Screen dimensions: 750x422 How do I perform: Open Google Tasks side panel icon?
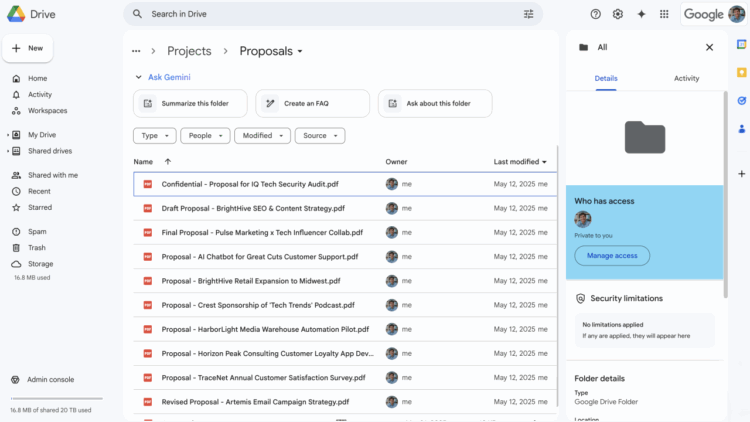pyautogui.click(x=741, y=101)
